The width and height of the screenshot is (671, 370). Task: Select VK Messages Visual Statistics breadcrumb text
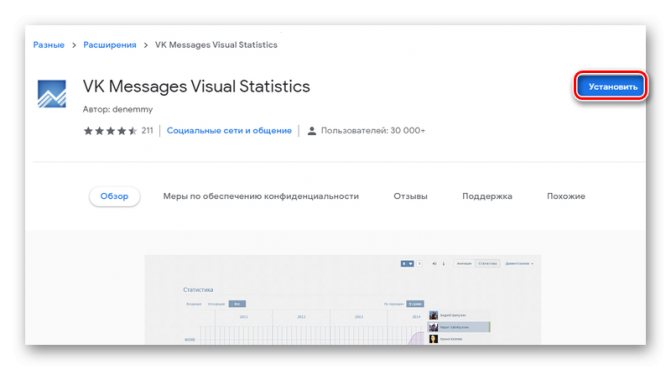point(216,45)
